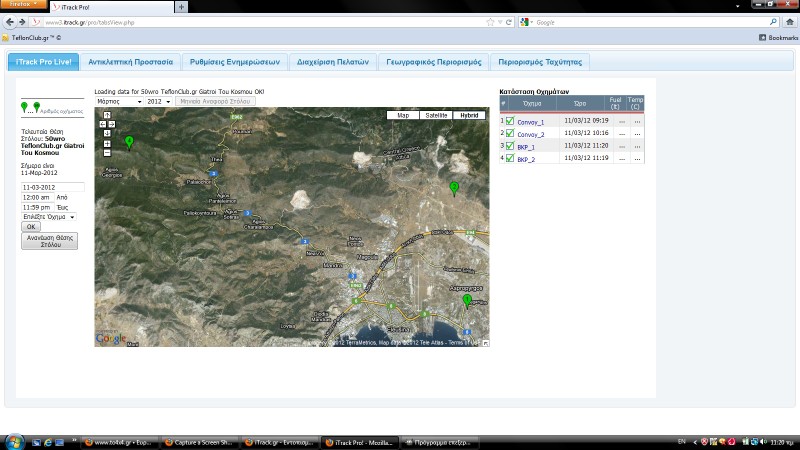
Task: Open the Windows Start orb
Action: (14, 442)
